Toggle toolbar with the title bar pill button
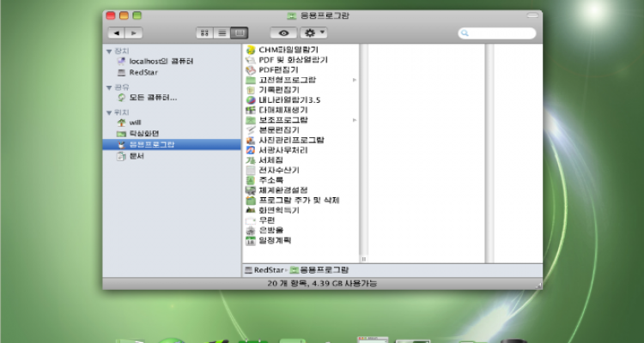The height and width of the screenshot is (343, 644). click(x=532, y=15)
